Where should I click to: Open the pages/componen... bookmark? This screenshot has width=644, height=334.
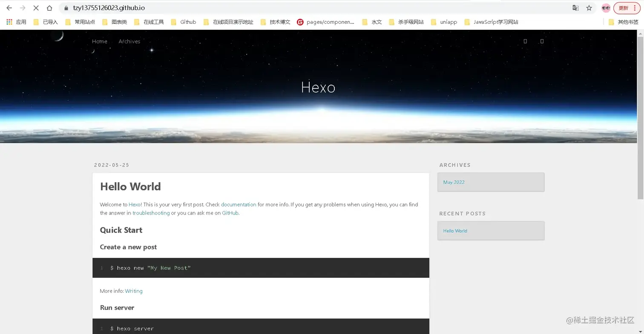coord(325,22)
